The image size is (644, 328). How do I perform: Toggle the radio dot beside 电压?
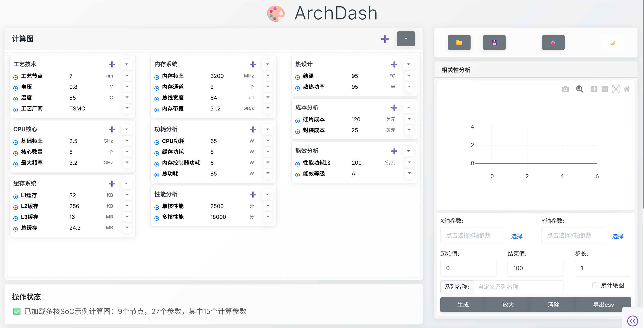(16, 88)
